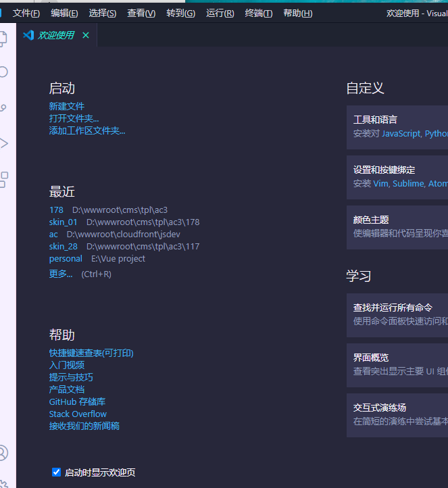Screen dimensions: 448x488
Task: Open the 选择(S) menu
Action: pyautogui.click(x=102, y=13)
